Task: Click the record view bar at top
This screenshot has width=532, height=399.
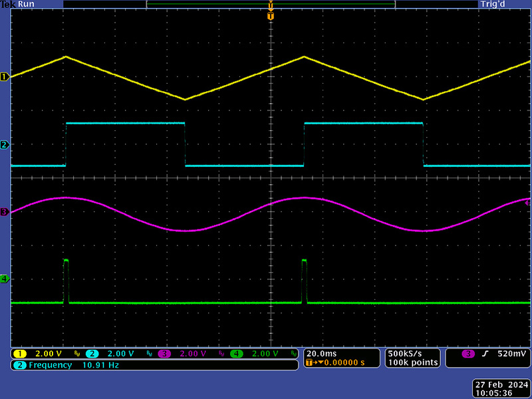Action: (x=270, y=4)
